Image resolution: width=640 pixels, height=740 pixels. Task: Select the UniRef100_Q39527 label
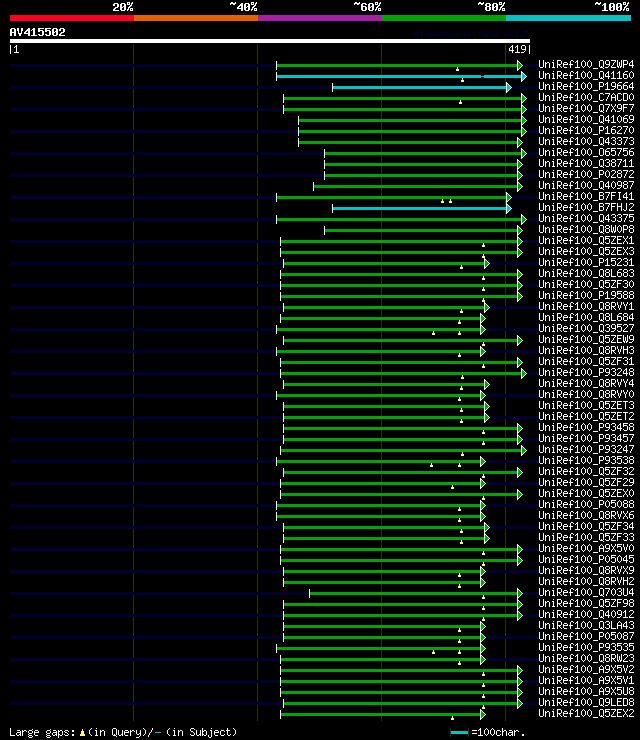[x=586, y=328]
